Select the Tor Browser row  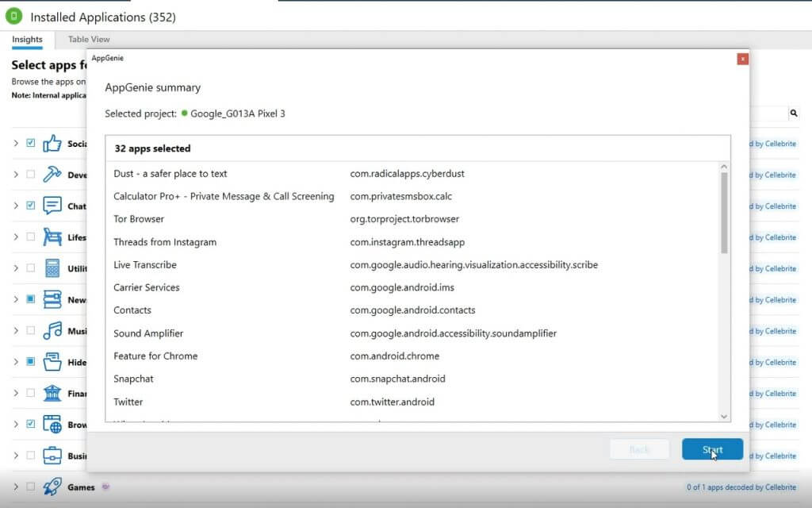pyautogui.click(x=412, y=219)
